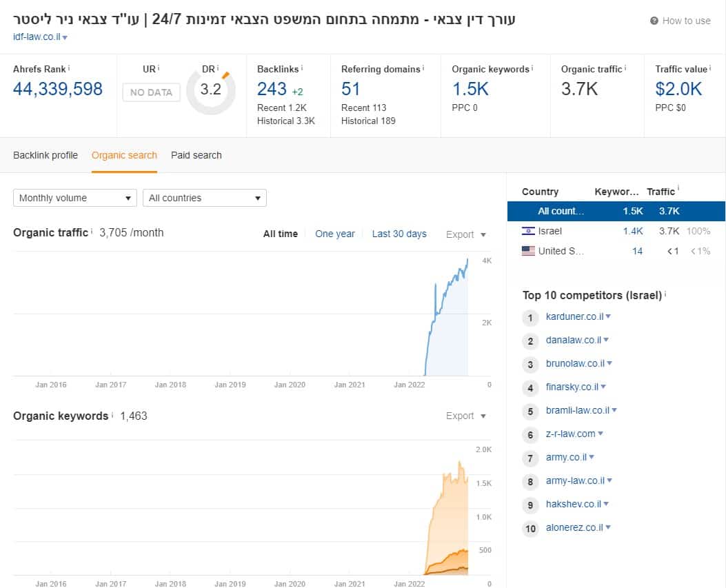Click the 3.7K organic traffic value
The height and width of the screenshot is (588, 726).
579,89
